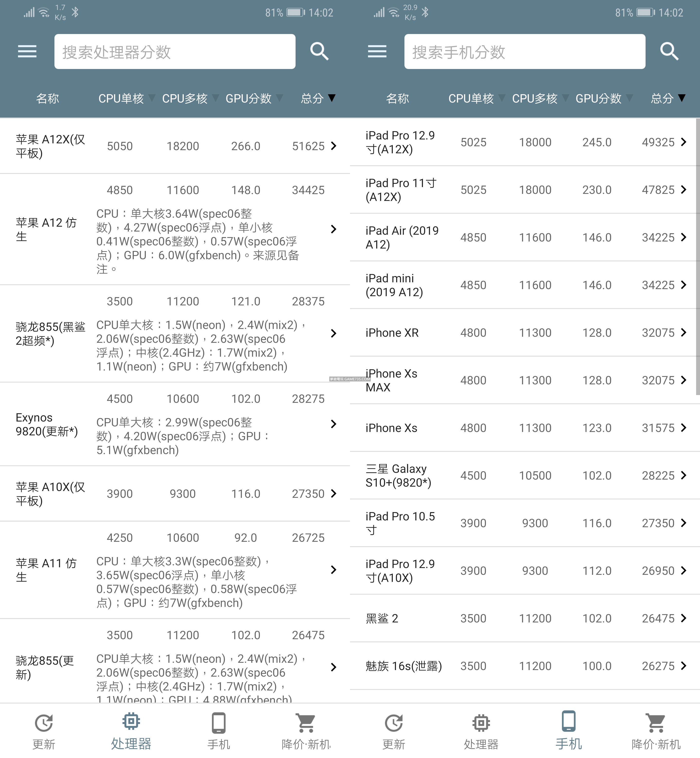
Task: Open 骁龙855(黑鲨2超频*) row arrow
Action: pos(333,333)
